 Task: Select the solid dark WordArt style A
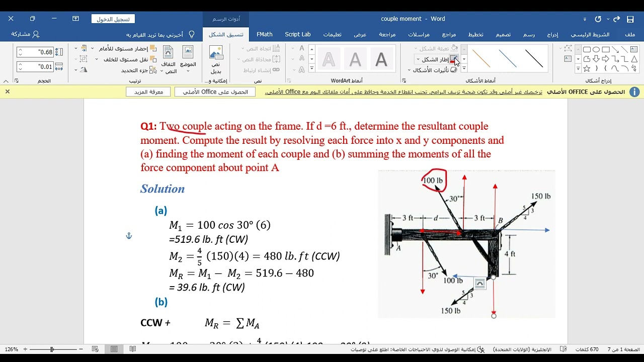click(382, 59)
